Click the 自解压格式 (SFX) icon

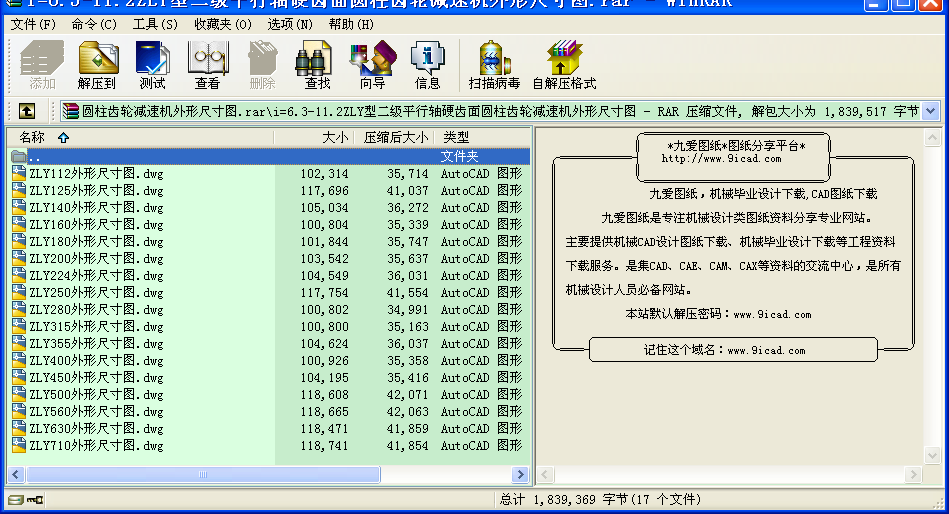click(x=564, y=66)
